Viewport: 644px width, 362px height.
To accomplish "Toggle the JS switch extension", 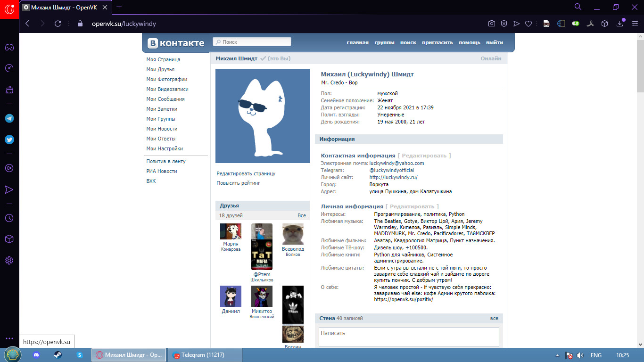I will point(576,24).
